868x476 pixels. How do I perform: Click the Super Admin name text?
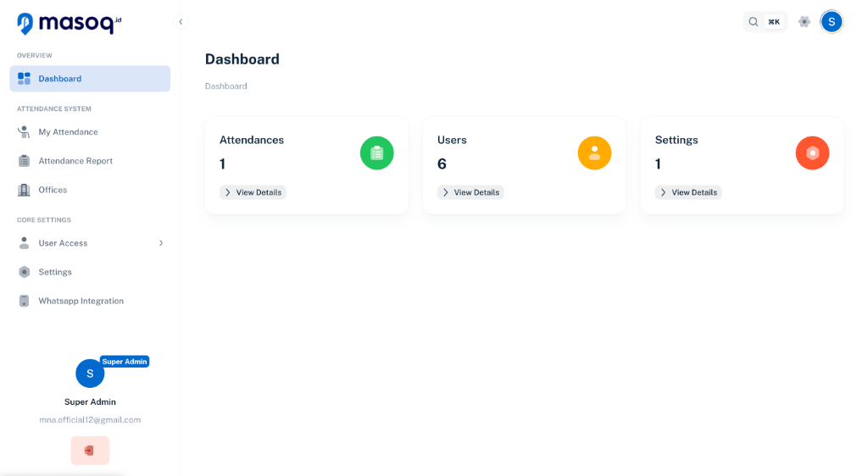pyautogui.click(x=90, y=402)
